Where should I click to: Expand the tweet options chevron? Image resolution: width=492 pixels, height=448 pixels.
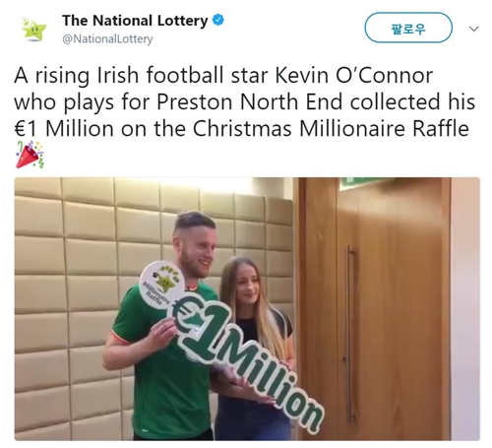(x=473, y=29)
